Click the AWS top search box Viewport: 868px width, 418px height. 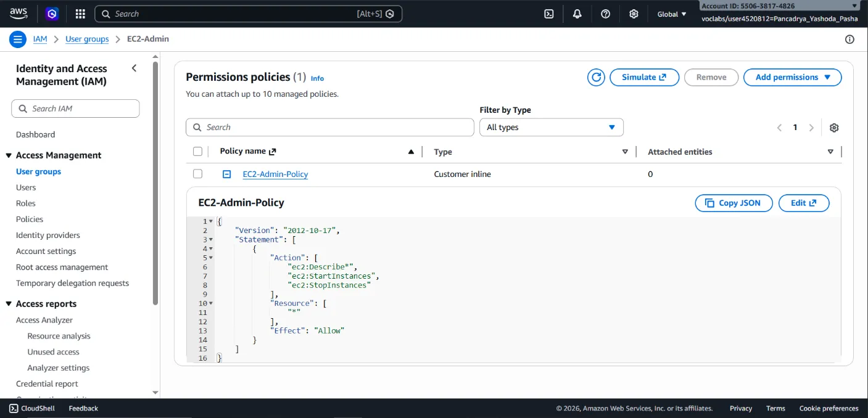(x=248, y=14)
